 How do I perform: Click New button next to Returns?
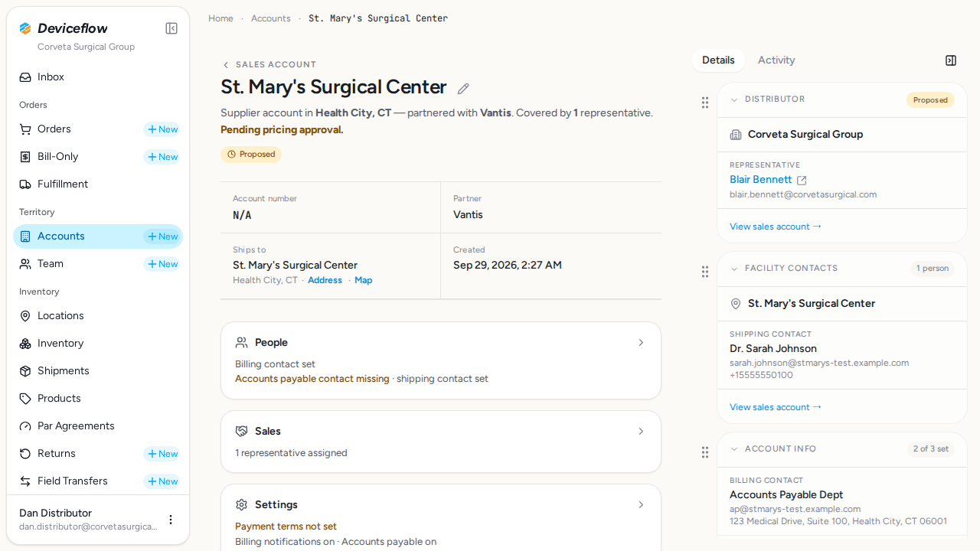[162, 454]
